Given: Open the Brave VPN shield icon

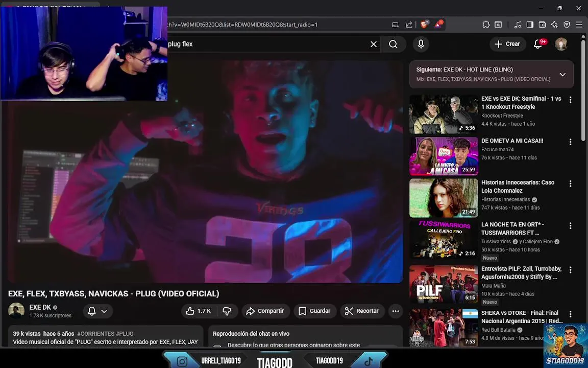Looking at the screenshot, I should (x=567, y=25).
